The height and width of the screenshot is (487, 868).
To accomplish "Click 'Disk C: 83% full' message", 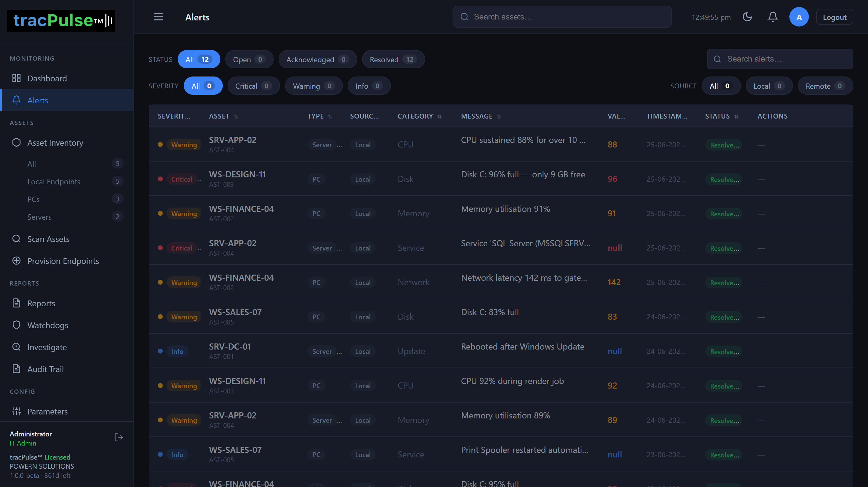I will click(489, 312).
